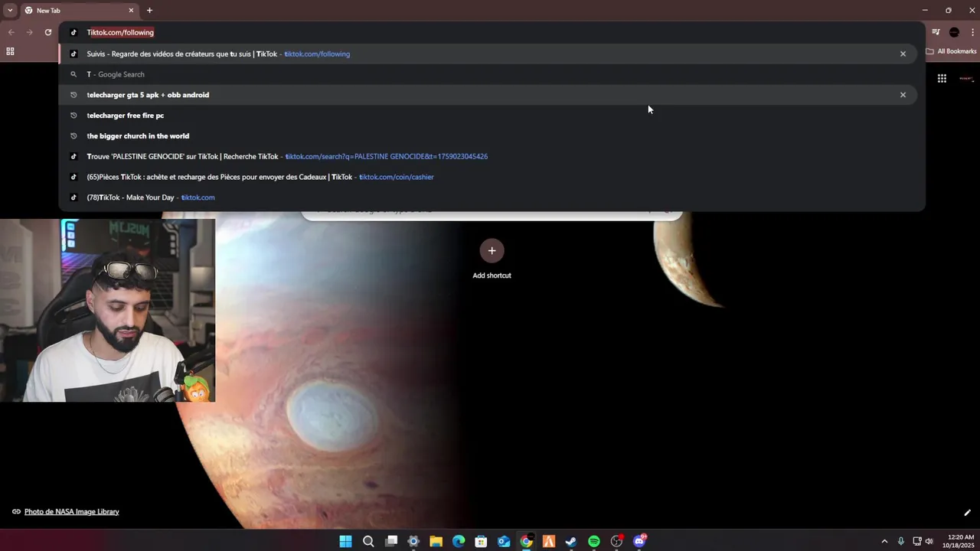Restore down the Chrome window

(949, 10)
